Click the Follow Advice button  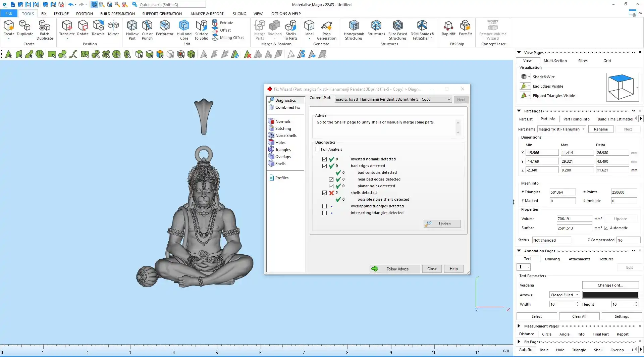click(x=395, y=269)
